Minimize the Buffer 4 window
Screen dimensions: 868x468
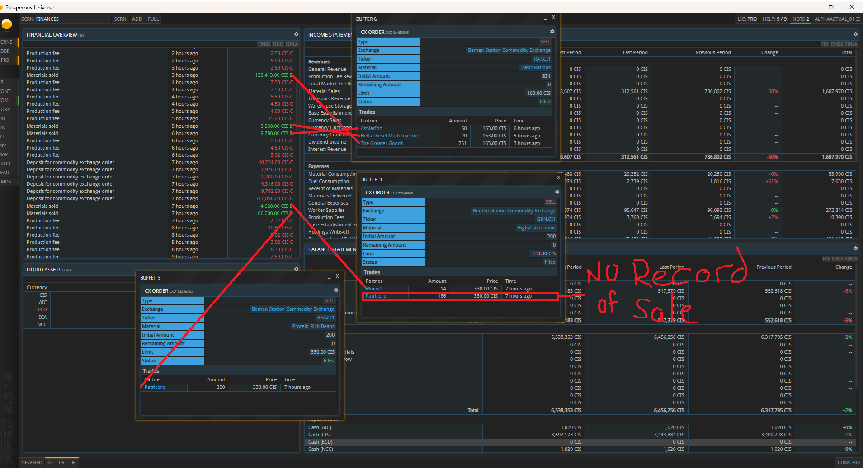[x=550, y=179]
